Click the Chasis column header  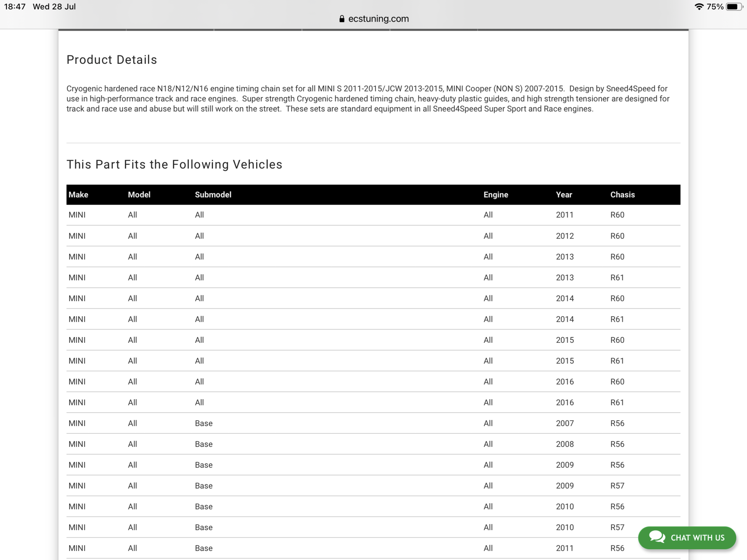click(622, 195)
